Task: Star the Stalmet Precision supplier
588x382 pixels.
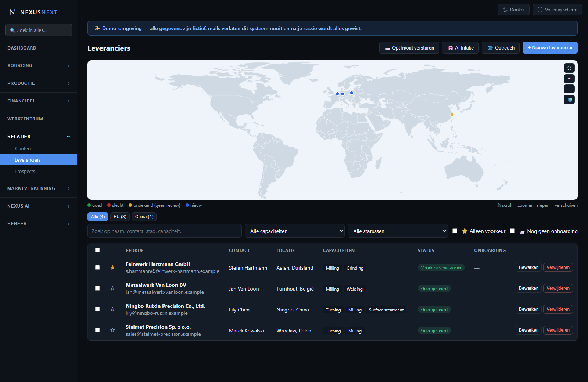Action: tap(113, 330)
